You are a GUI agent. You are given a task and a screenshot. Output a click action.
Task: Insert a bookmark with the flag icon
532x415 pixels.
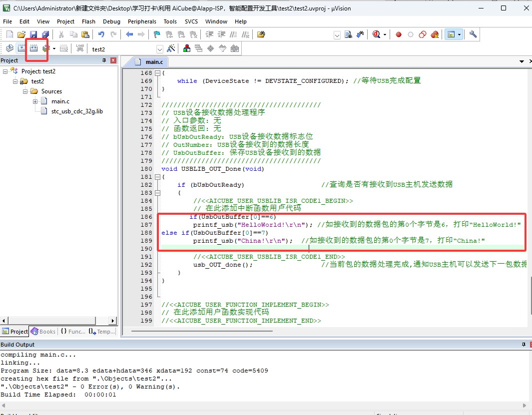(x=157, y=34)
